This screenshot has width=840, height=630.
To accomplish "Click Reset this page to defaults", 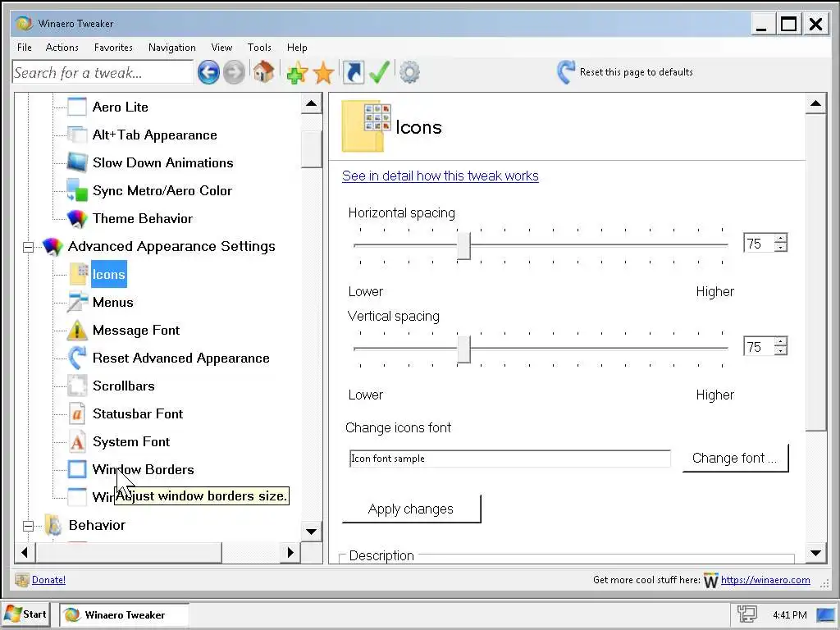I will [x=637, y=72].
